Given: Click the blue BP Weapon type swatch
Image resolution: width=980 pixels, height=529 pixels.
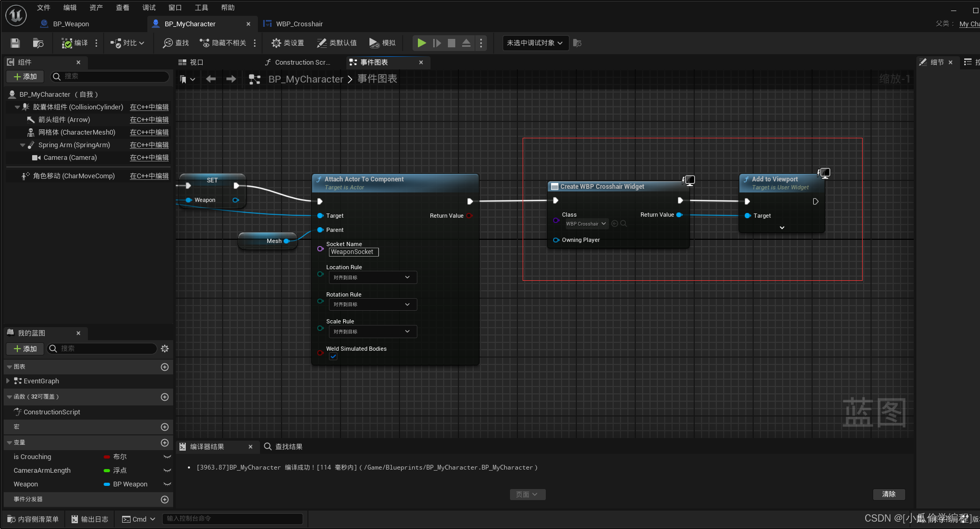Looking at the screenshot, I should pyautogui.click(x=107, y=484).
